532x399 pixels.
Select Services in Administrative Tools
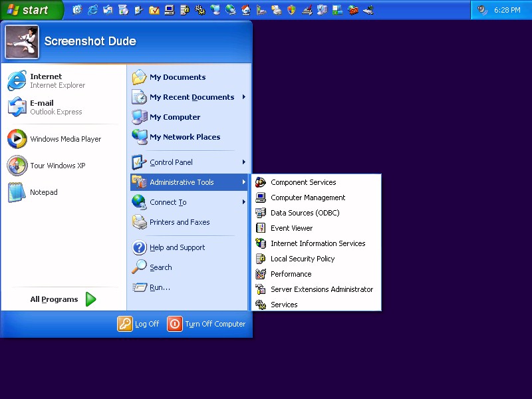tap(284, 305)
